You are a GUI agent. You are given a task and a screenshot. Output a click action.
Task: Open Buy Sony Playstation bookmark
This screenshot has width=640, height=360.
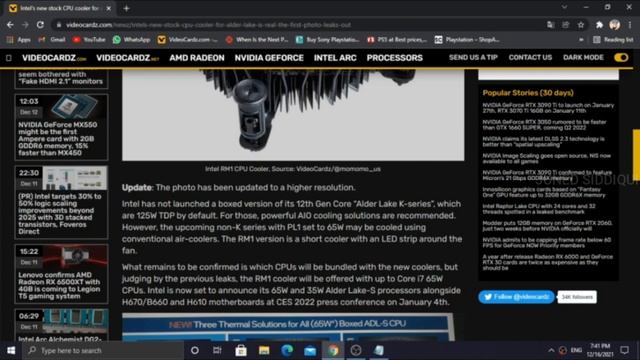pos(328,40)
